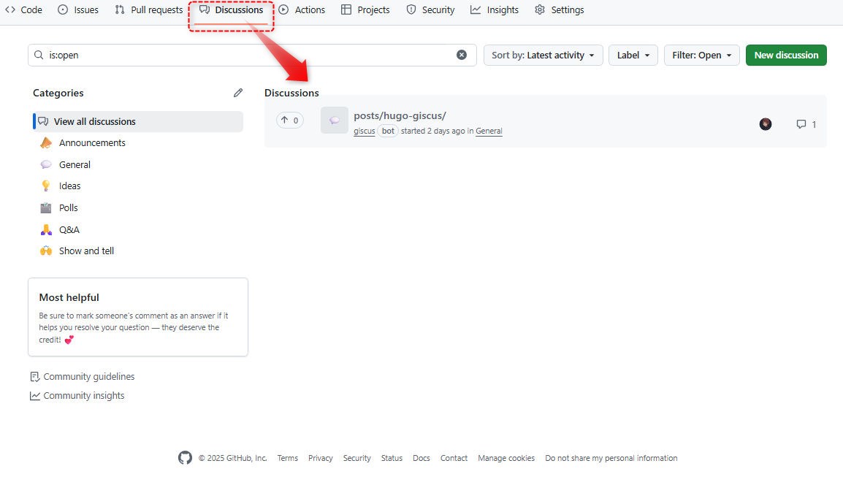Open the Sort by Latest activity dropdown
843x504 pixels.
coord(543,56)
